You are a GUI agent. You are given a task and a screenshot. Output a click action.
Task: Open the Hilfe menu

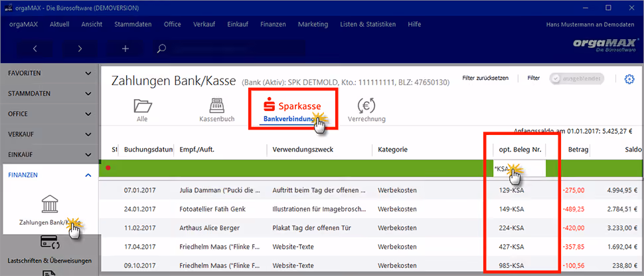[x=414, y=24]
